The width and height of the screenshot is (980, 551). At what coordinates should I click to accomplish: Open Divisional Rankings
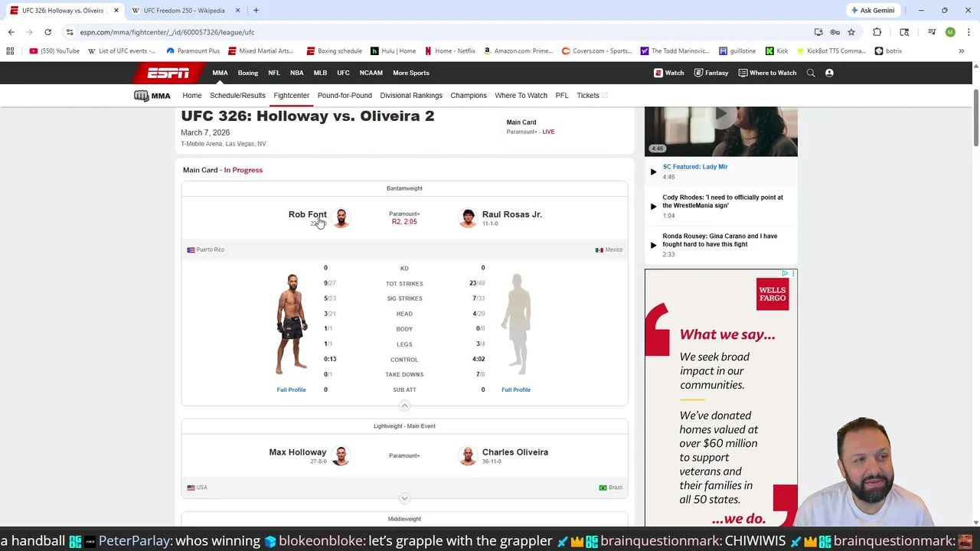pyautogui.click(x=411, y=96)
